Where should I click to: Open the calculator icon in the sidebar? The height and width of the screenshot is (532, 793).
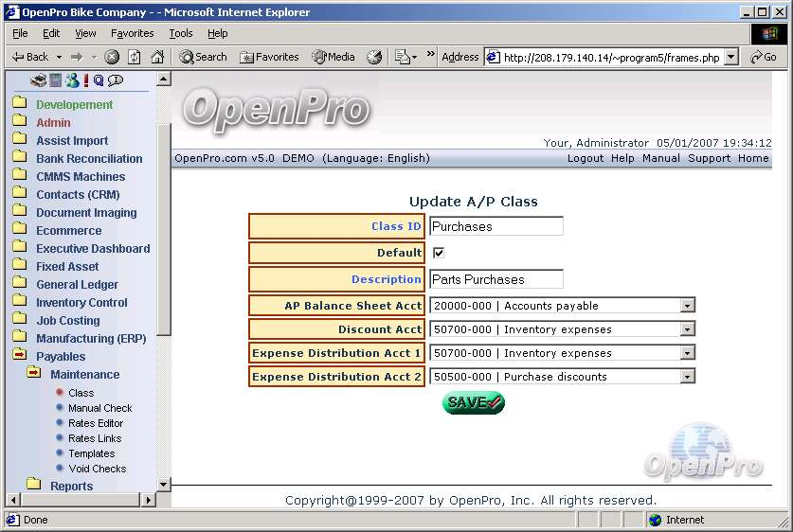point(56,80)
